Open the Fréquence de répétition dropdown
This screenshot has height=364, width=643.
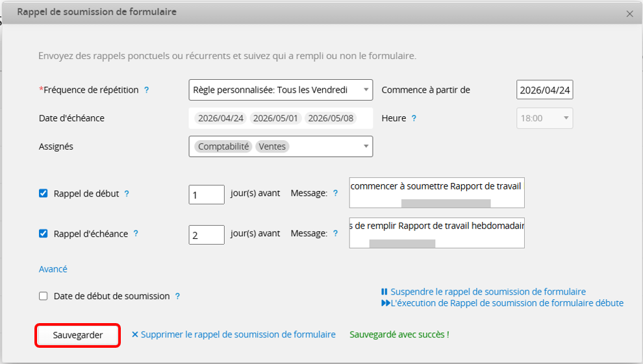[281, 90]
